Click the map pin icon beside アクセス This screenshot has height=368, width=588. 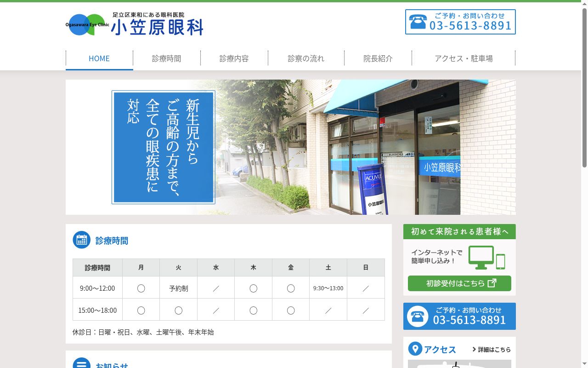[415, 349]
